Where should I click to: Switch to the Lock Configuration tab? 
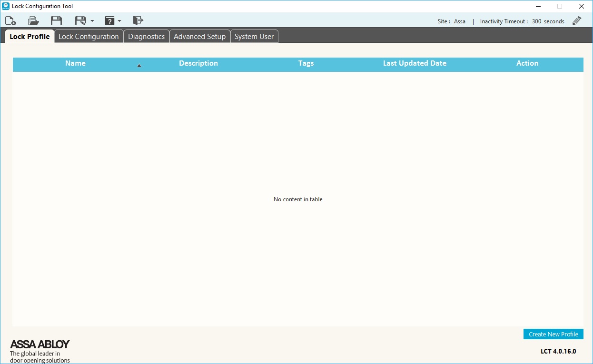[89, 37]
